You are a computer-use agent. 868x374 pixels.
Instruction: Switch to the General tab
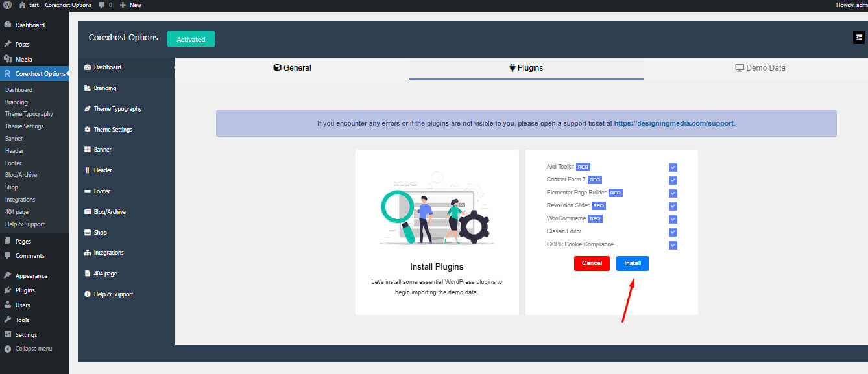(292, 68)
